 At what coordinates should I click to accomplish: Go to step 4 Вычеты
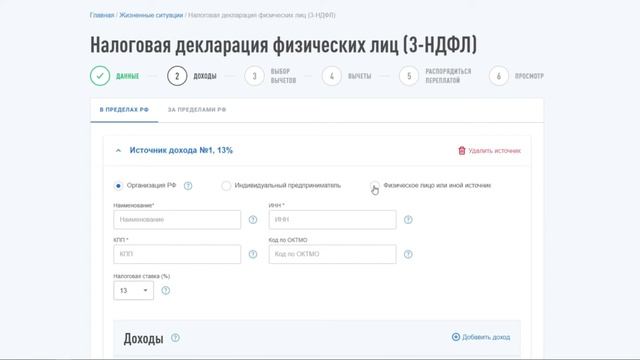pos(331,76)
